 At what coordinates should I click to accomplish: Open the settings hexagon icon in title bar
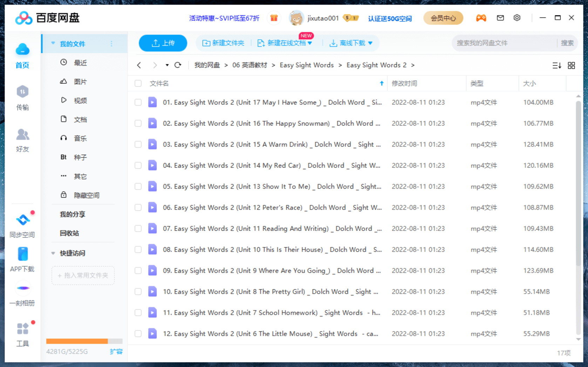pyautogui.click(x=517, y=18)
